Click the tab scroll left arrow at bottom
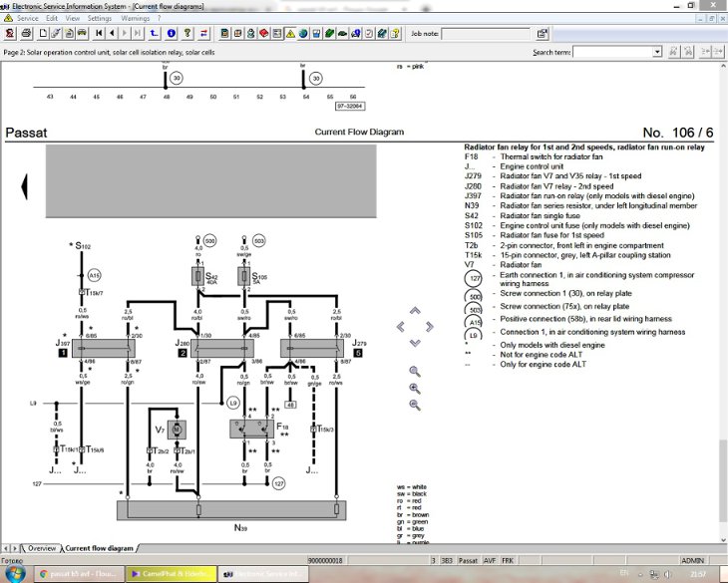The height and width of the screenshot is (583, 728). pyautogui.click(x=6, y=548)
